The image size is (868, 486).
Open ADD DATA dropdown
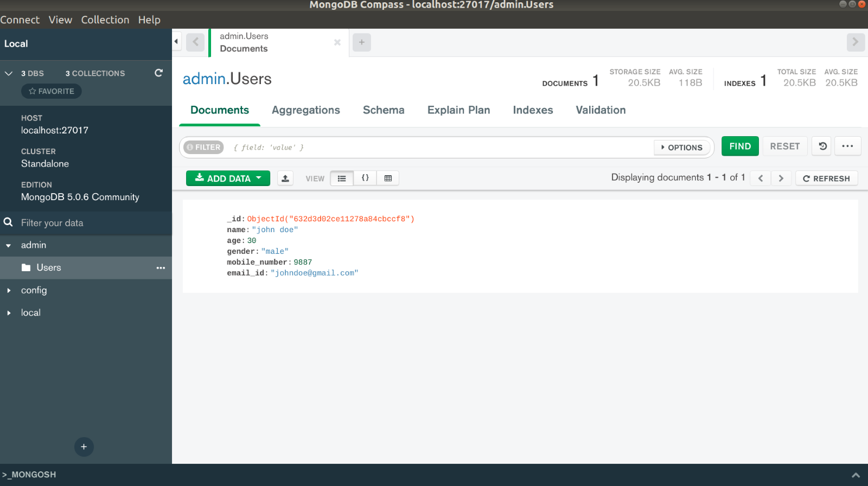click(228, 178)
